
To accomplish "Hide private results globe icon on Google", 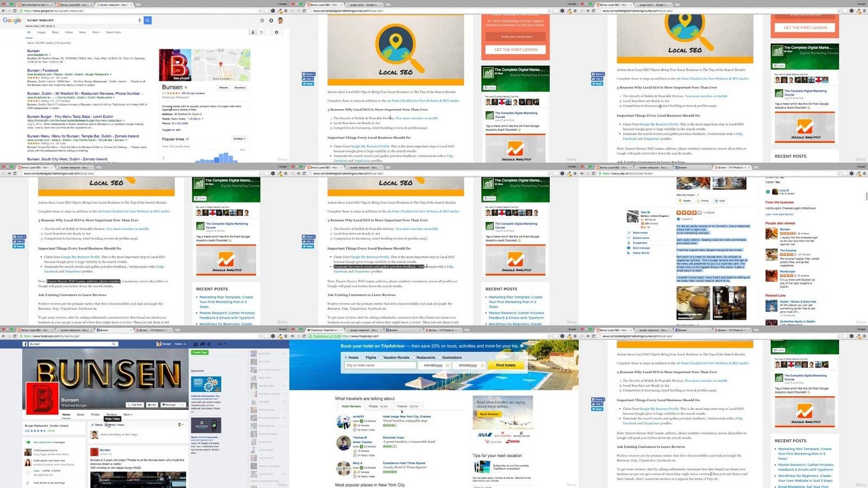I will pos(261,32).
